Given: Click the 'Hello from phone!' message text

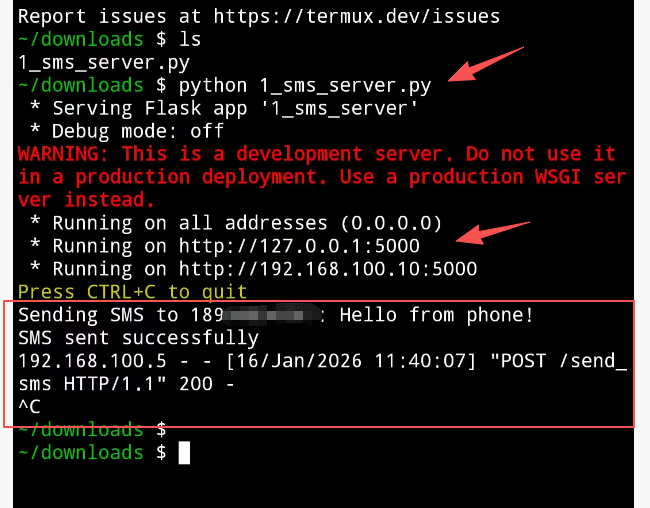Looking at the screenshot, I should (437, 316).
